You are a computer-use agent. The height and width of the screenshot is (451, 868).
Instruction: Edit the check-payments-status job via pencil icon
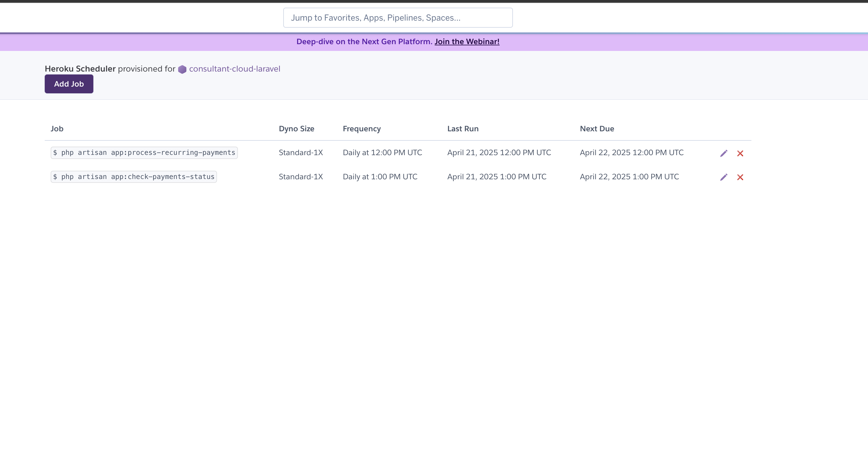click(723, 177)
